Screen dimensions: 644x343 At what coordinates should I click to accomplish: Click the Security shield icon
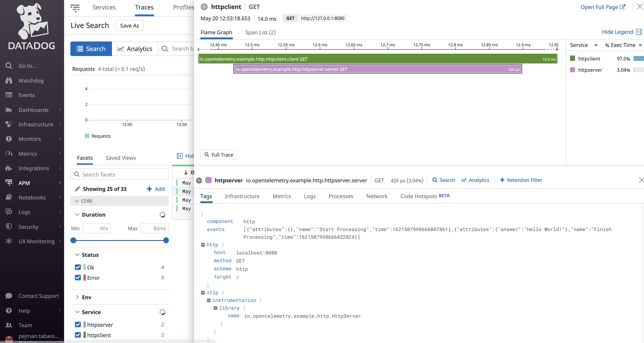[x=9, y=227]
